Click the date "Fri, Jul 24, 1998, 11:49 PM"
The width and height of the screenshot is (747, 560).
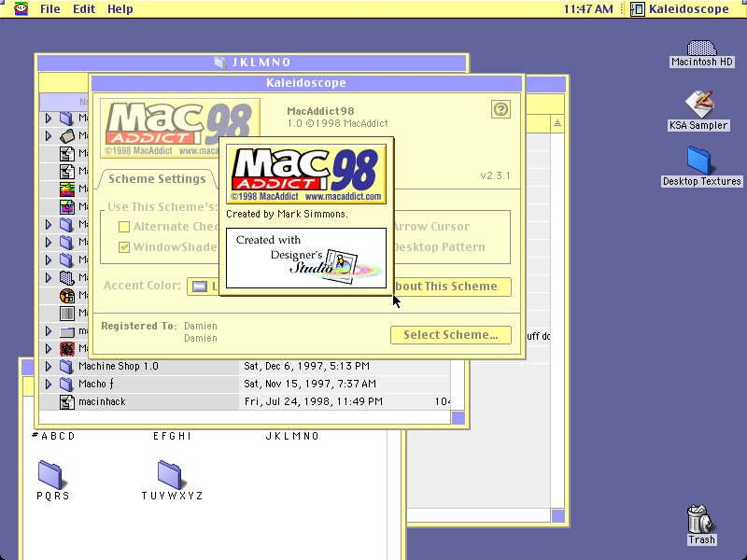(x=314, y=402)
